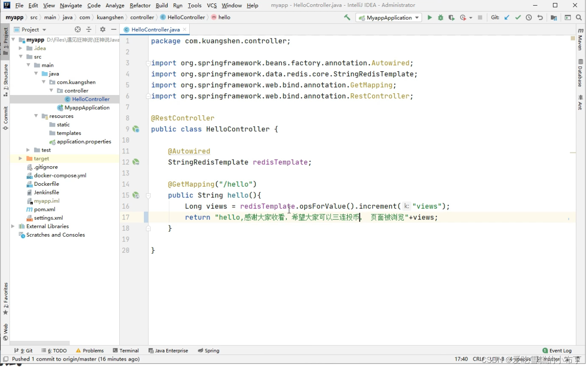Click gutter Spring bean icon at line 9
Screen dimensions: 588x368
136,129
